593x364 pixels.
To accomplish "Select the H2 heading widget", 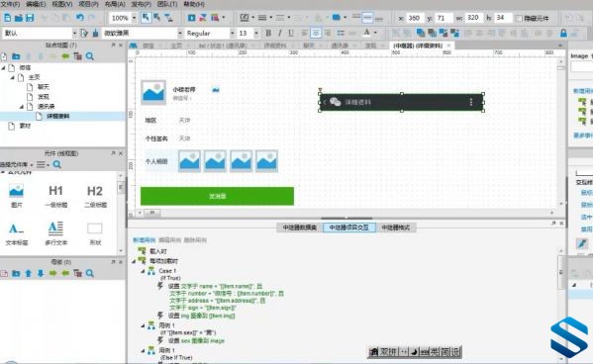I will tap(95, 196).
